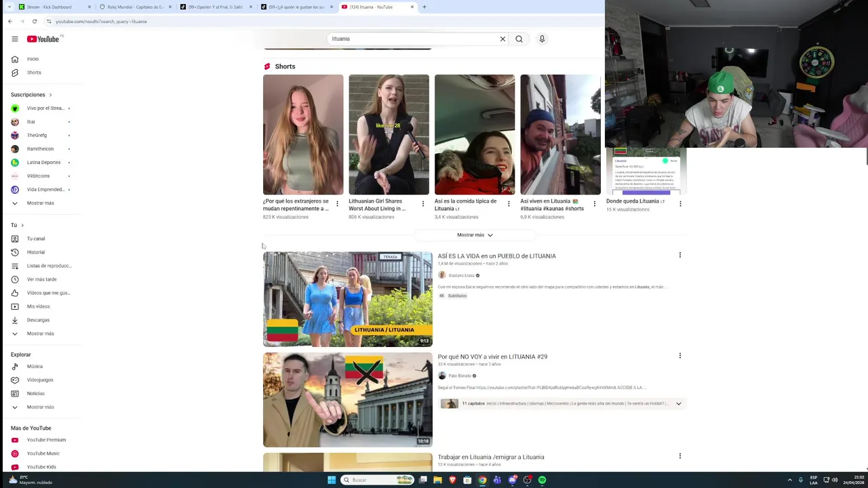Open 'Trabajar en Lituania /emigrar' video title
868x488 pixels.
point(491,457)
